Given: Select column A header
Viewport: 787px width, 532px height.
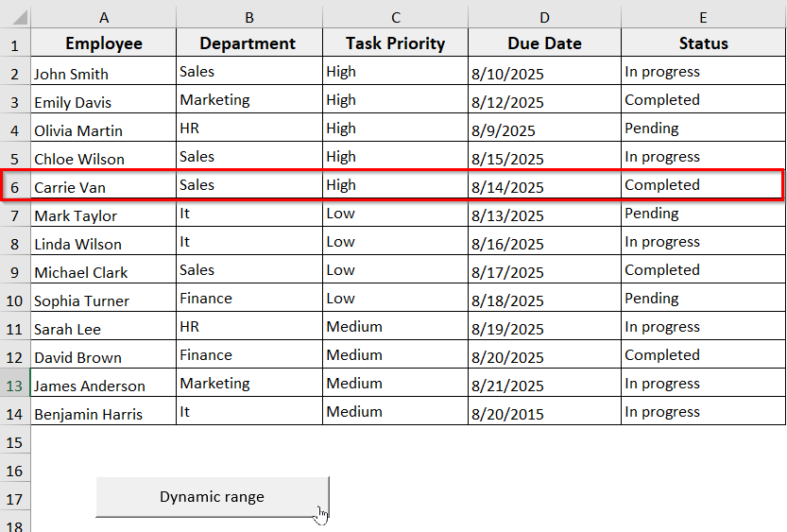Looking at the screenshot, I should click(103, 16).
